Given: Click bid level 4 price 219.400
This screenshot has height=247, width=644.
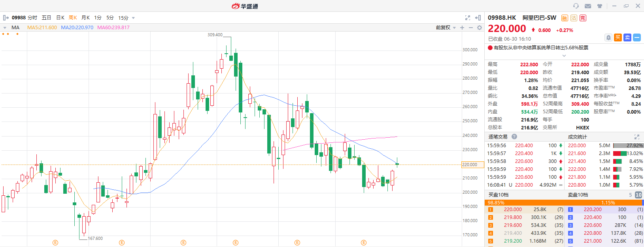Looking at the screenshot, I should coord(513,233).
